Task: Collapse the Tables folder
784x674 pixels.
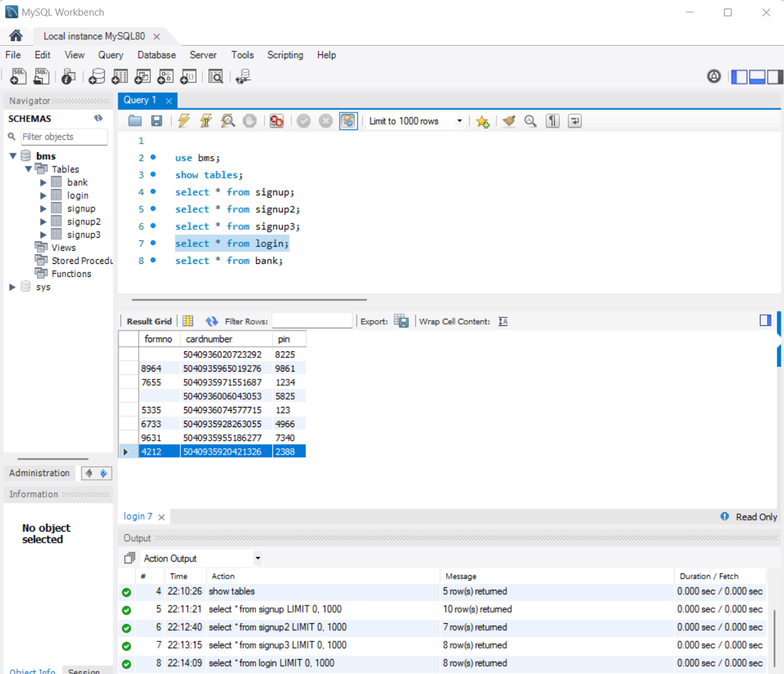Action: [x=28, y=169]
